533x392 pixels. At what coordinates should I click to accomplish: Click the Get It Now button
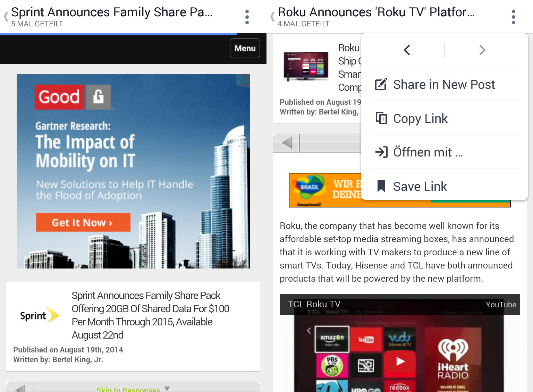[83, 222]
